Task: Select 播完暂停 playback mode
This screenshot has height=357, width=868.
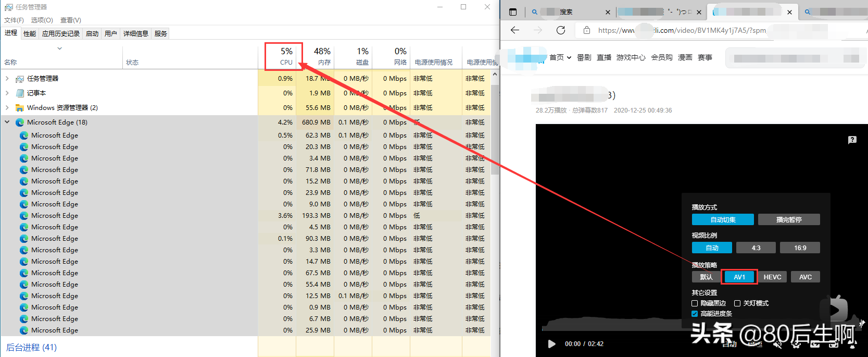Action: (x=789, y=219)
